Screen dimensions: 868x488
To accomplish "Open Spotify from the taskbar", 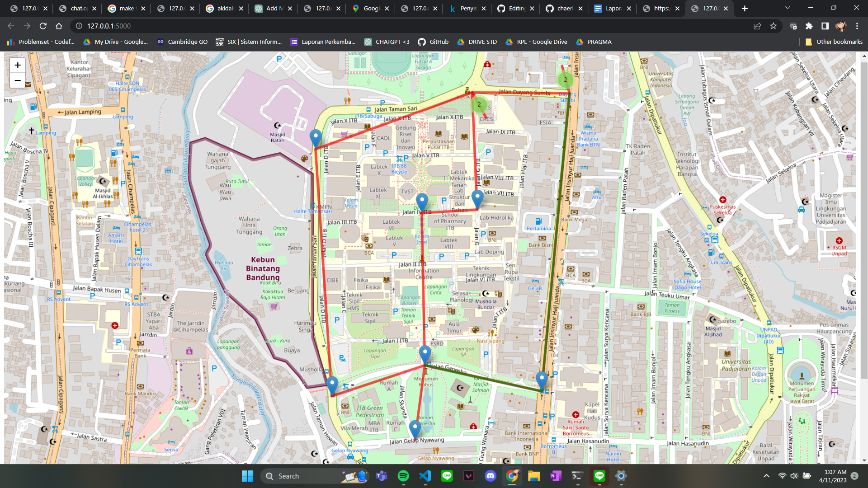I will pos(403,476).
